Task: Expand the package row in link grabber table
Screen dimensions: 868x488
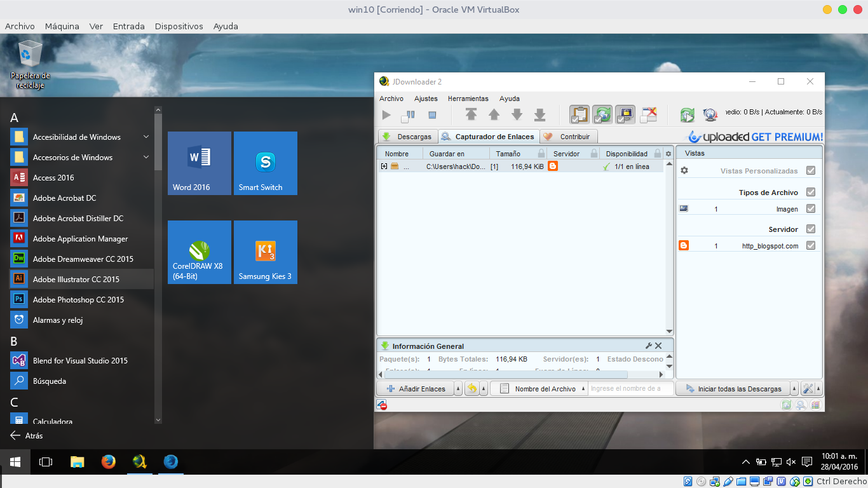Action: (384, 166)
